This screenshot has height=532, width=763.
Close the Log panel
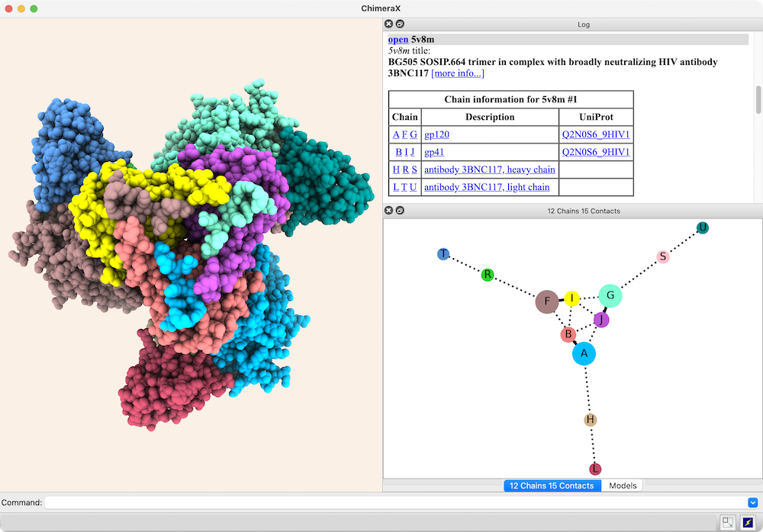click(388, 24)
